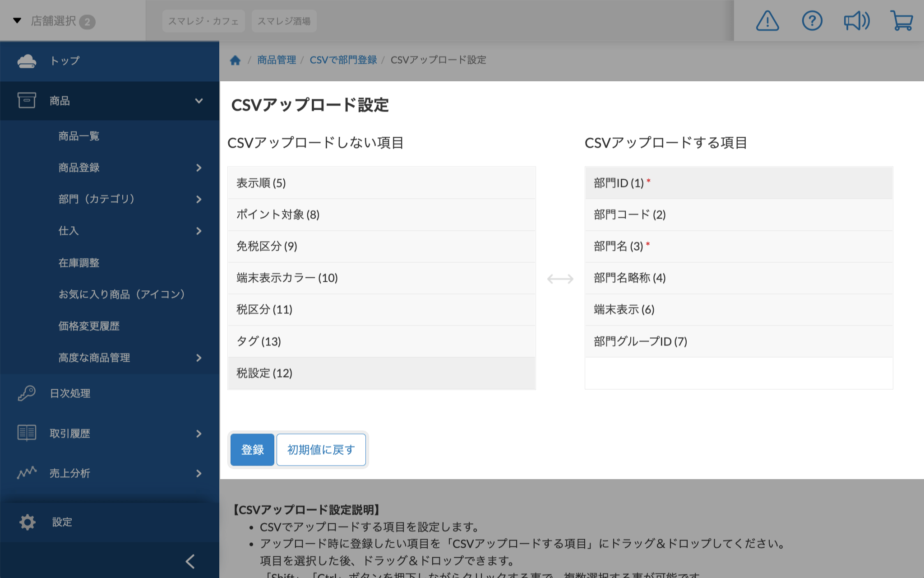
Task: Select the 表示順 (5) item
Action: (x=382, y=183)
